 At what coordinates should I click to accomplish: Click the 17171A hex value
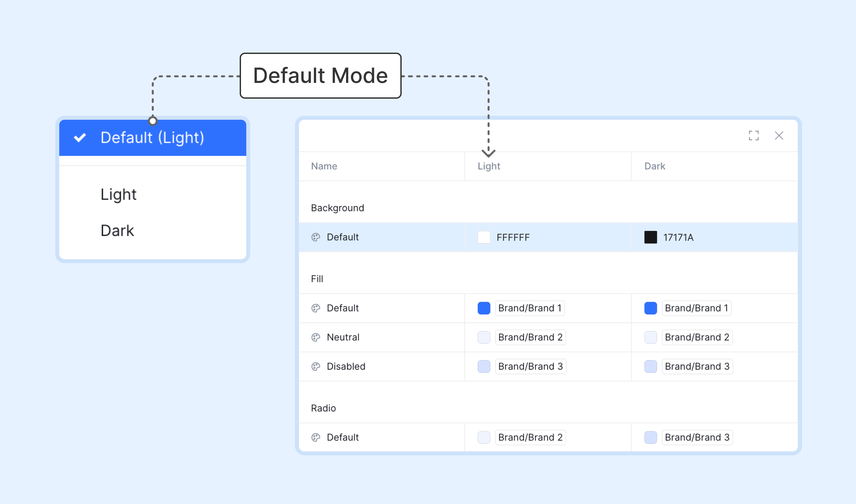[678, 238]
